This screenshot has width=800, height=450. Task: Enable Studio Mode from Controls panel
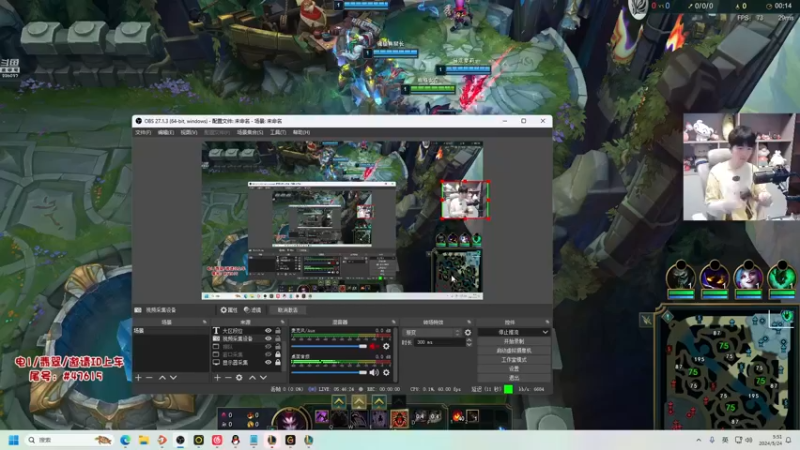[514, 360]
